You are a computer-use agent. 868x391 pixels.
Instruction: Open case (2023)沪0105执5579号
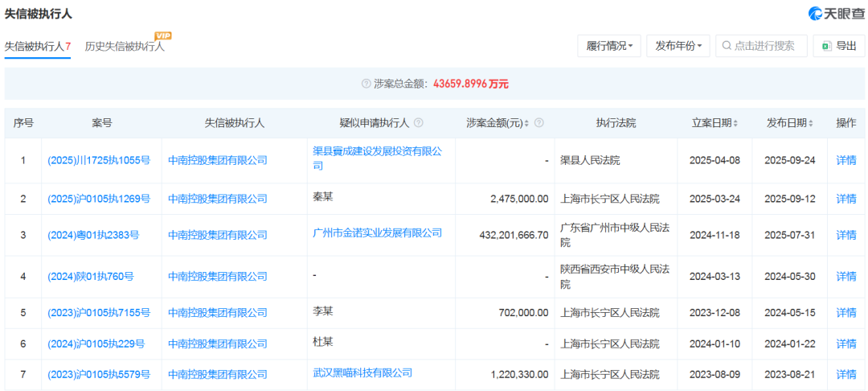pos(99,375)
